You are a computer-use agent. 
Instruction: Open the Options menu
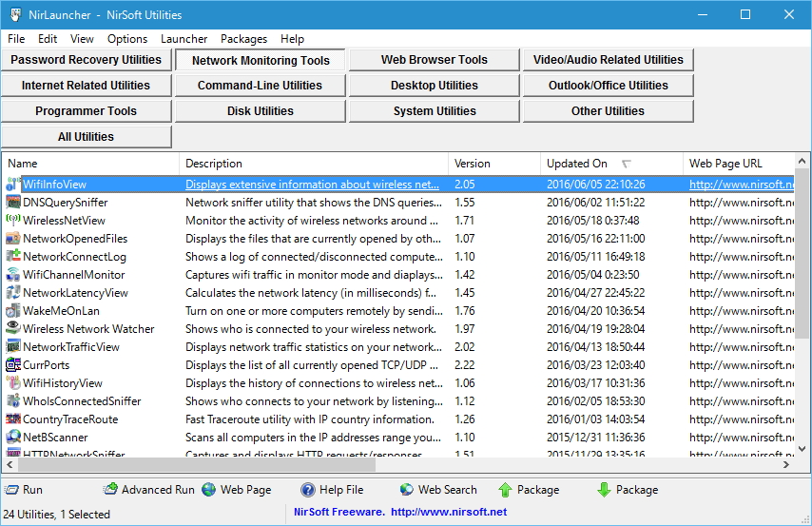(x=127, y=39)
